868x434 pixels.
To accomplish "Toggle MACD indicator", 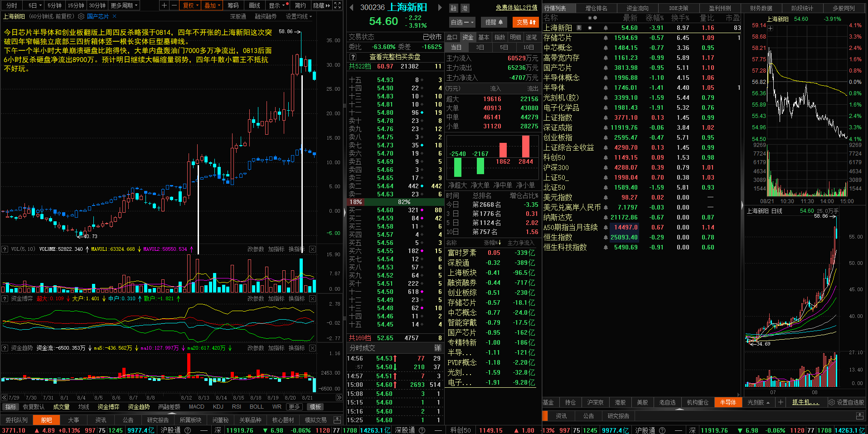I will (x=196, y=407).
